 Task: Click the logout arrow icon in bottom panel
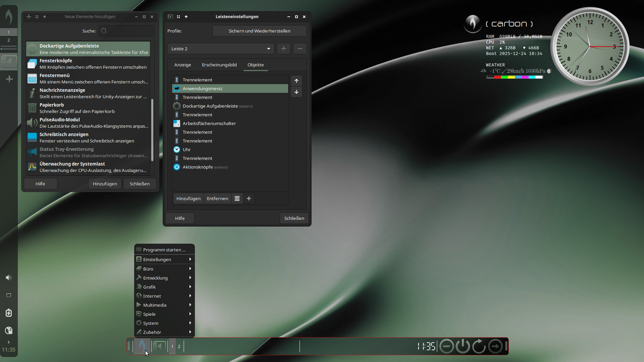(x=495, y=346)
